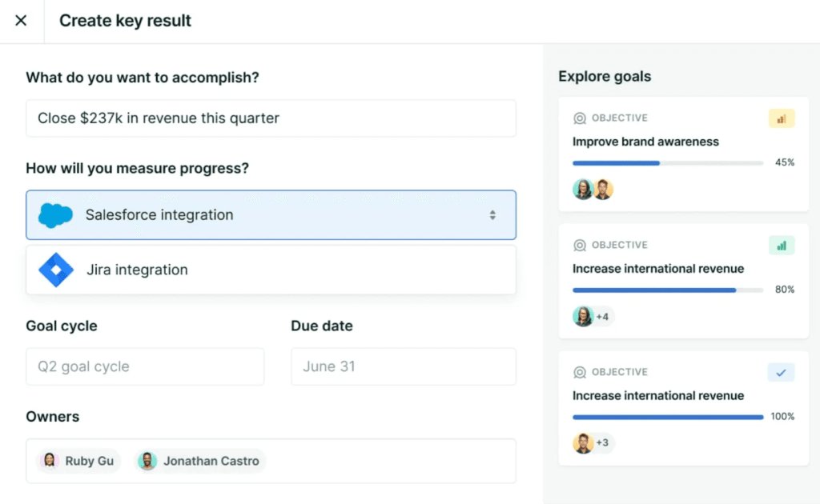Click the yellow bar chart status icon
820x504 pixels.
(x=781, y=118)
